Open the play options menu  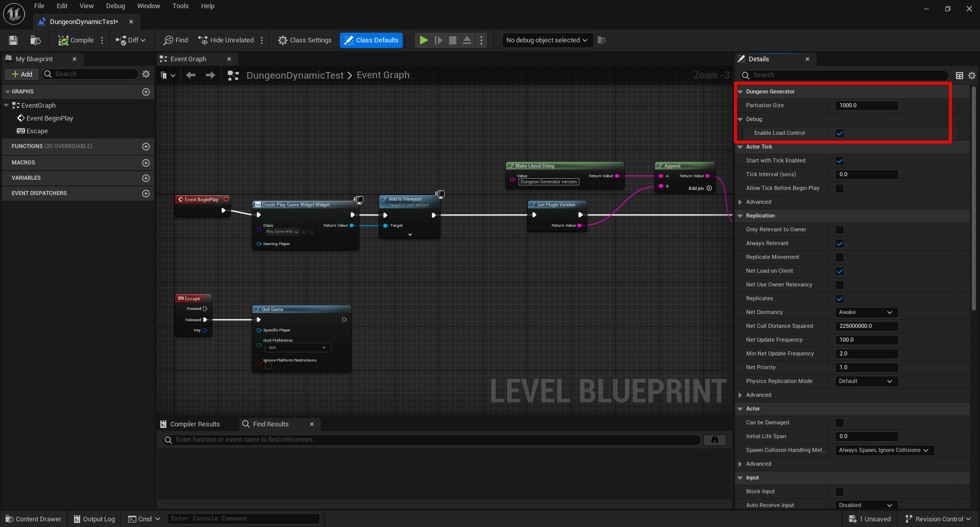[481, 40]
